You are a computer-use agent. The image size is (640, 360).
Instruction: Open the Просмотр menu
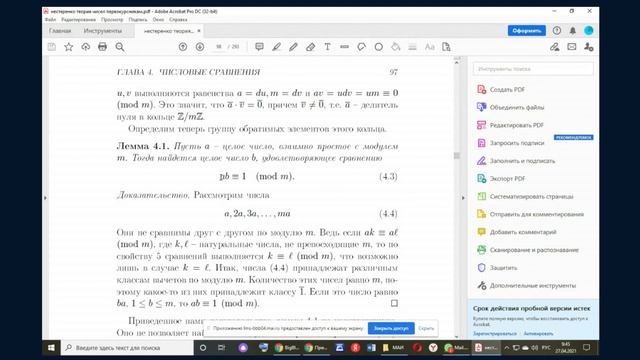click(x=112, y=20)
